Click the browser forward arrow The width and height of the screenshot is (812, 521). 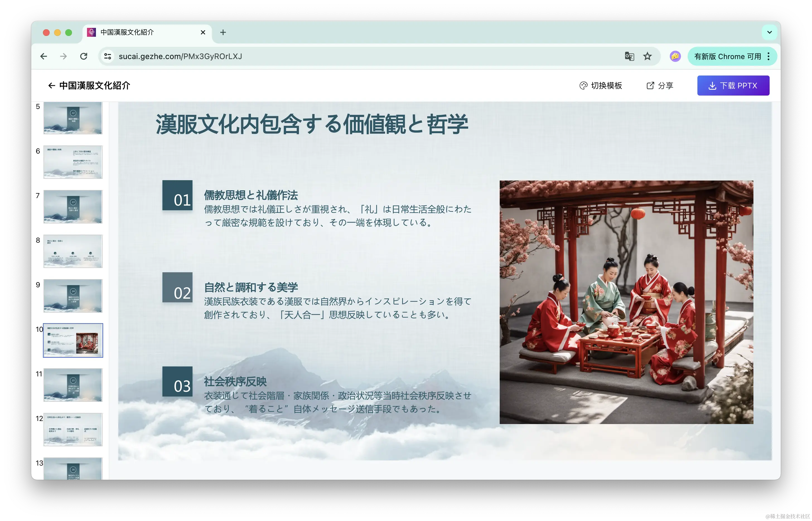(63, 56)
